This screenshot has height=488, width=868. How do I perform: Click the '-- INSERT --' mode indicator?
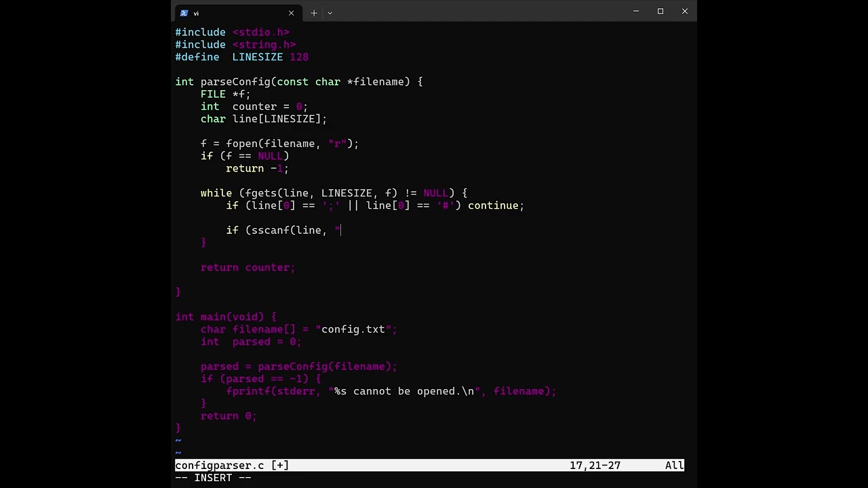[x=213, y=478]
